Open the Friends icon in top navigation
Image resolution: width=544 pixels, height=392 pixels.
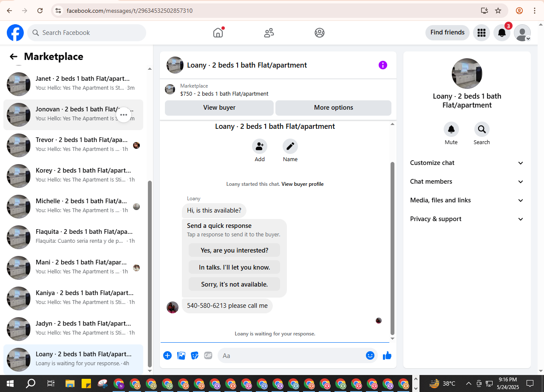click(x=269, y=33)
